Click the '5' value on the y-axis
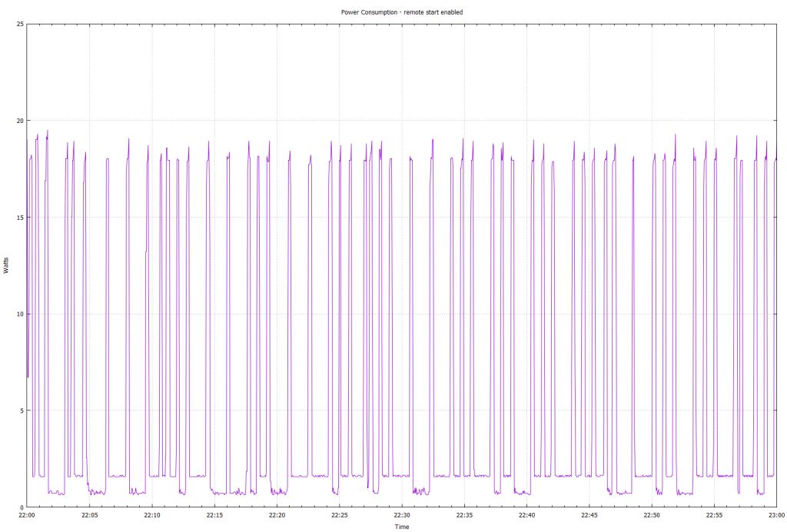 21,409
